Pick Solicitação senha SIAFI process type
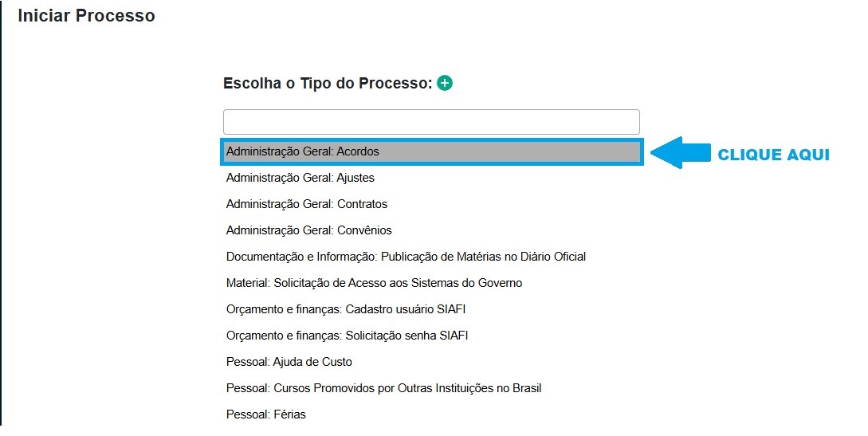This screenshot has height=436, width=868. coord(347,336)
